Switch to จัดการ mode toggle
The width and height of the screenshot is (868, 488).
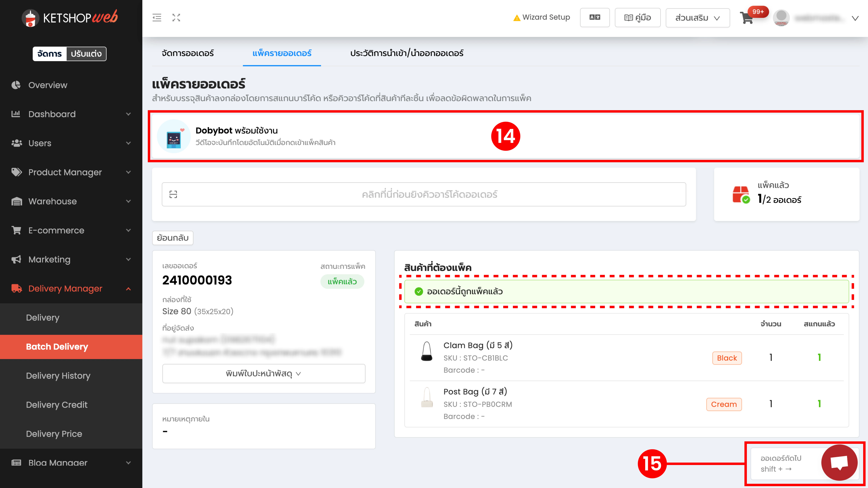(x=50, y=54)
